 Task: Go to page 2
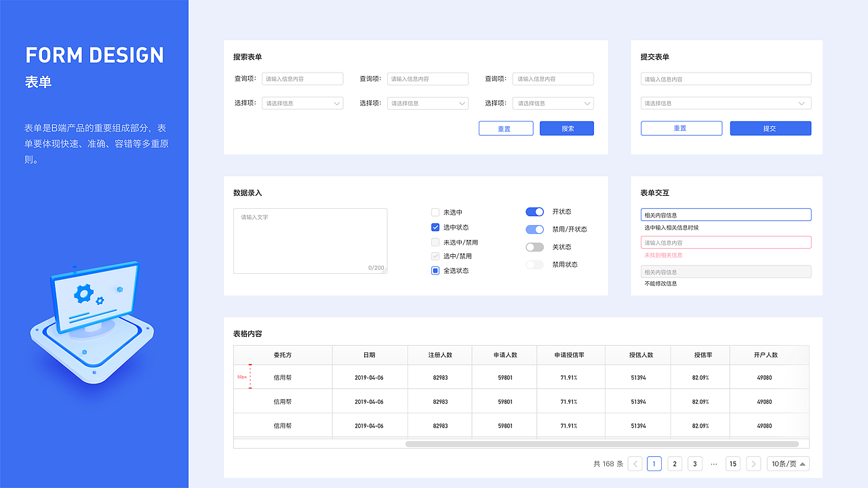pos(675,464)
